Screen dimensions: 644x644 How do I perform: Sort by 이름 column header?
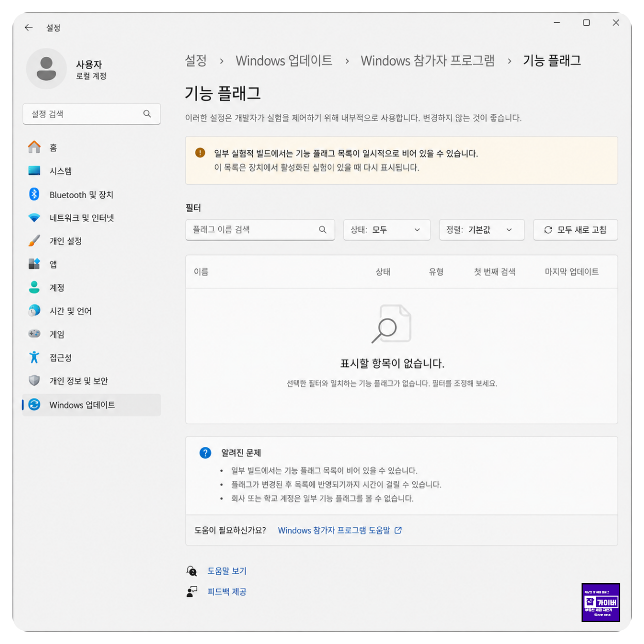(201, 271)
